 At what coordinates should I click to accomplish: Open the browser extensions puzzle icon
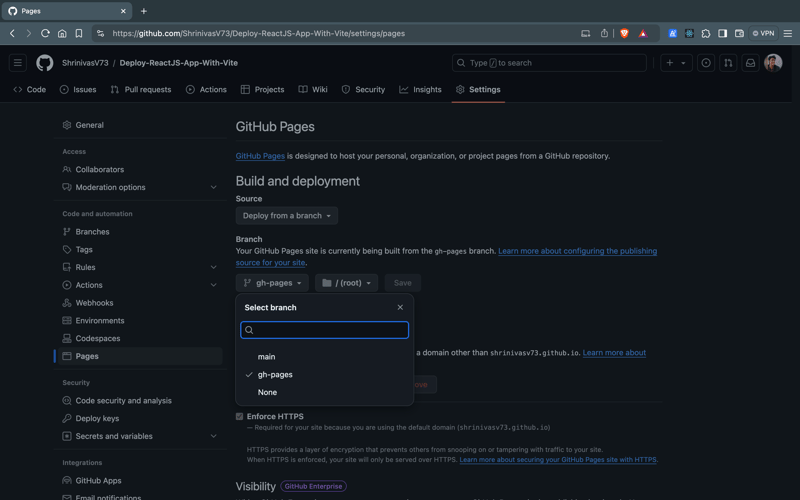click(706, 33)
